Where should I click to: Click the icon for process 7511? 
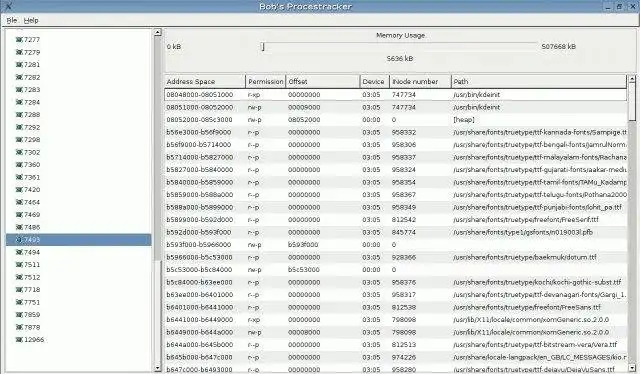click(19, 265)
